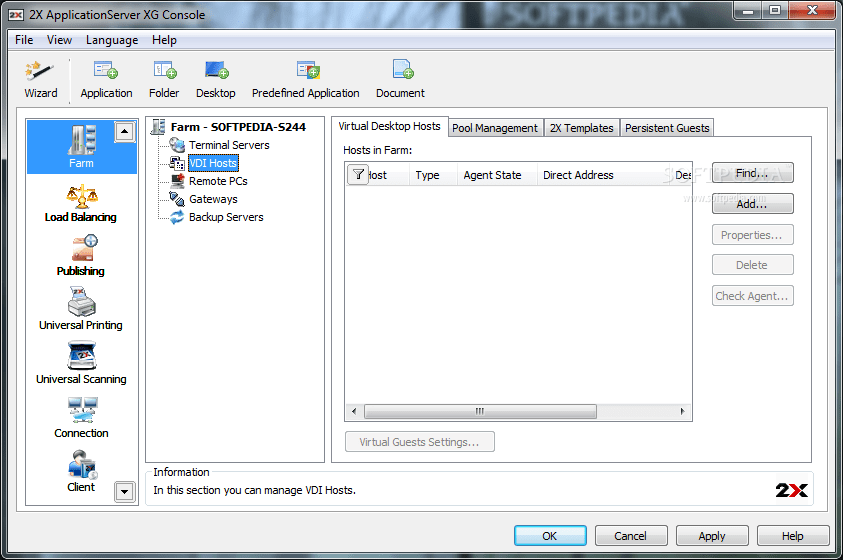The height and width of the screenshot is (560, 843).
Task: Select the Farm category in sidebar
Action: [x=81, y=147]
